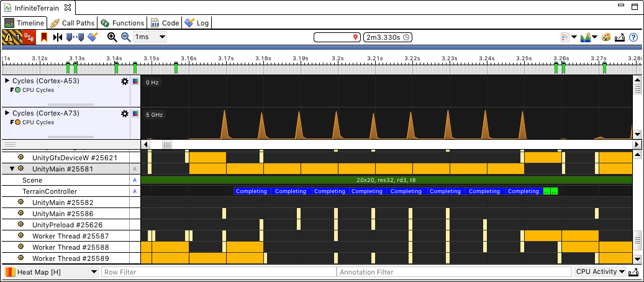Click the first Completing region

click(252, 191)
